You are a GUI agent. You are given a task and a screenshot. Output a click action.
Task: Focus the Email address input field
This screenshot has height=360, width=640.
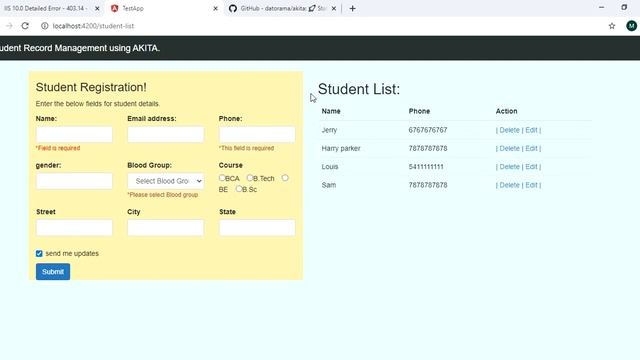(x=166, y=134)
